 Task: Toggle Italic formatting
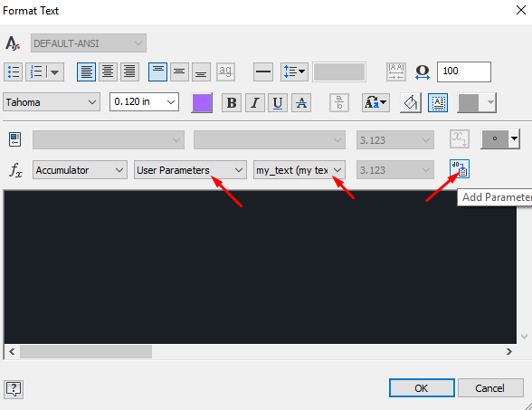[255, 103]
